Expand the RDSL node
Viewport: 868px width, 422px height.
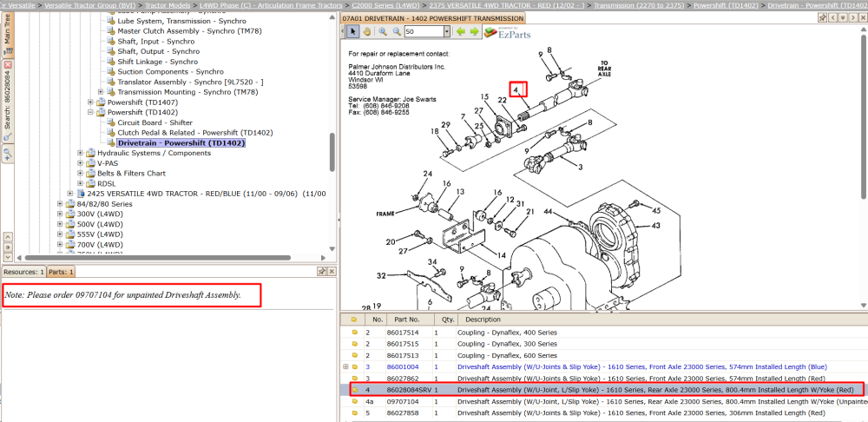coord(80,183)
